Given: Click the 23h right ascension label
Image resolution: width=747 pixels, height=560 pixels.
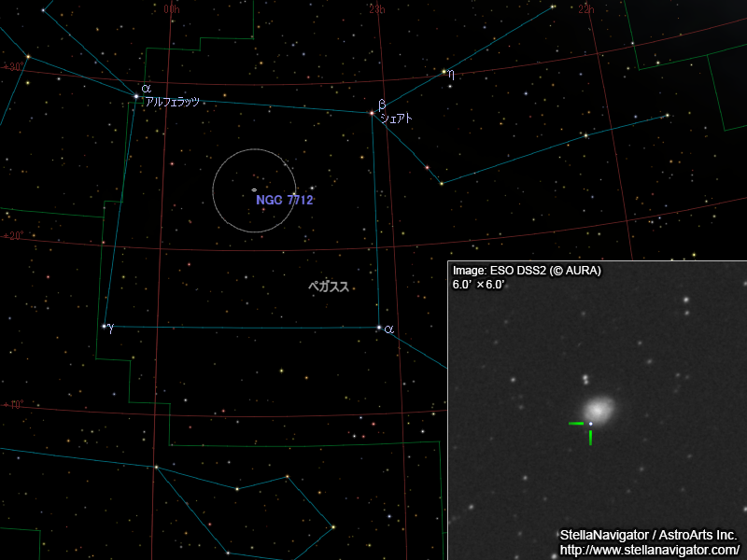Looking at the screenshot, I should [376, 9].
